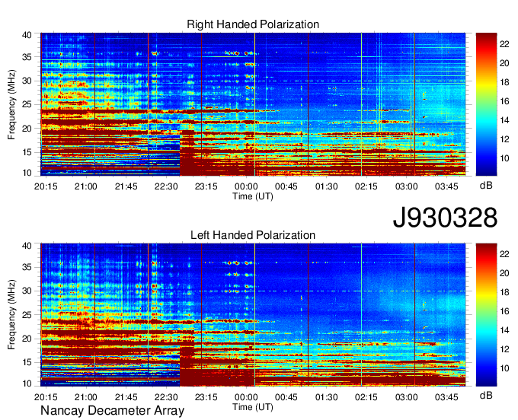Click the 21:45 tick under Left Handed plot
Image resolution: width=518 pixels, height=420 pixels.
click(x=126, y=397)
